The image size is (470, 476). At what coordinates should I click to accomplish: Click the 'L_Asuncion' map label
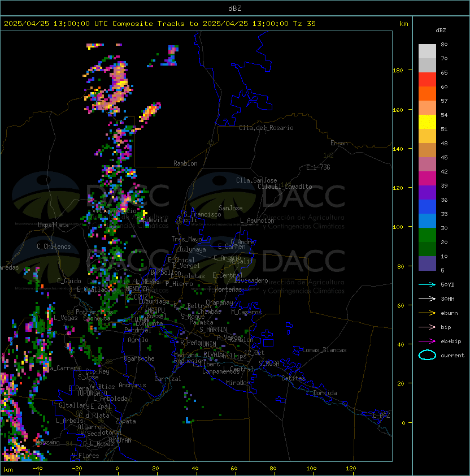(257, 220)
